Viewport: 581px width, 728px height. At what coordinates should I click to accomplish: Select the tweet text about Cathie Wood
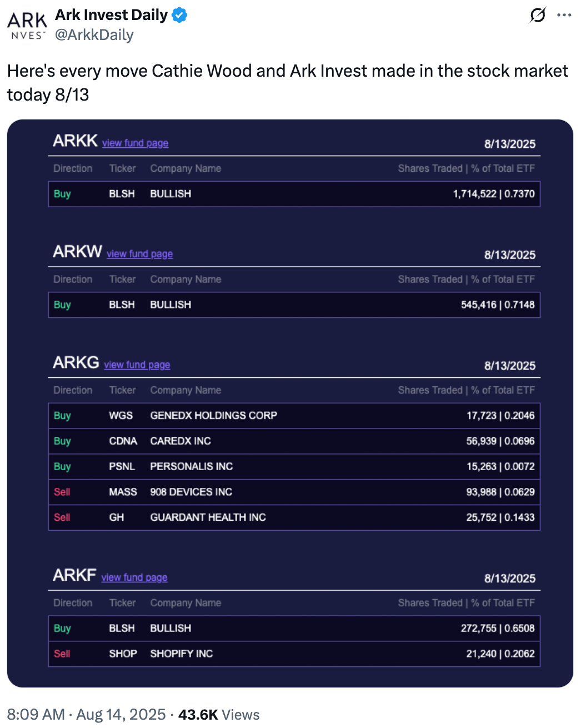pos(287,83)
